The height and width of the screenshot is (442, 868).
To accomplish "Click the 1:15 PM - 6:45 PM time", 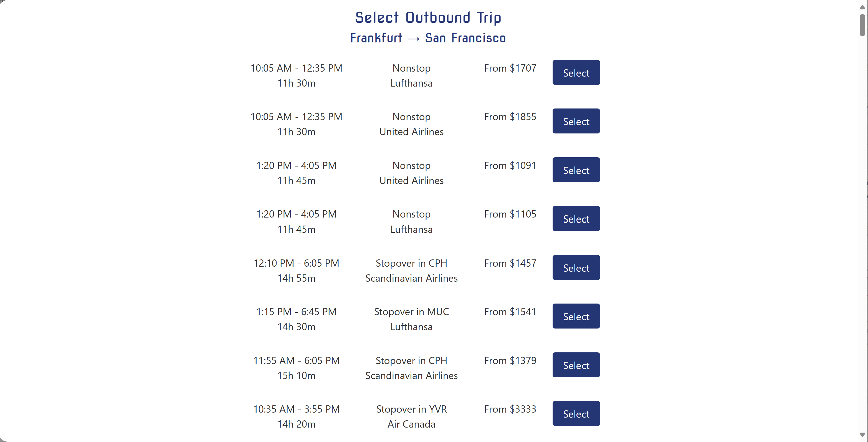I will pos(296,312).
